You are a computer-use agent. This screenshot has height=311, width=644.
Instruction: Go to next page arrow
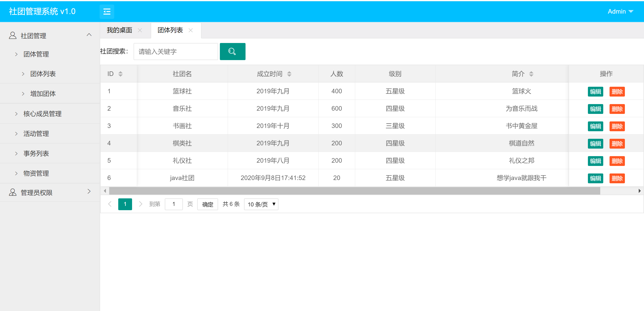coord(140,204)
